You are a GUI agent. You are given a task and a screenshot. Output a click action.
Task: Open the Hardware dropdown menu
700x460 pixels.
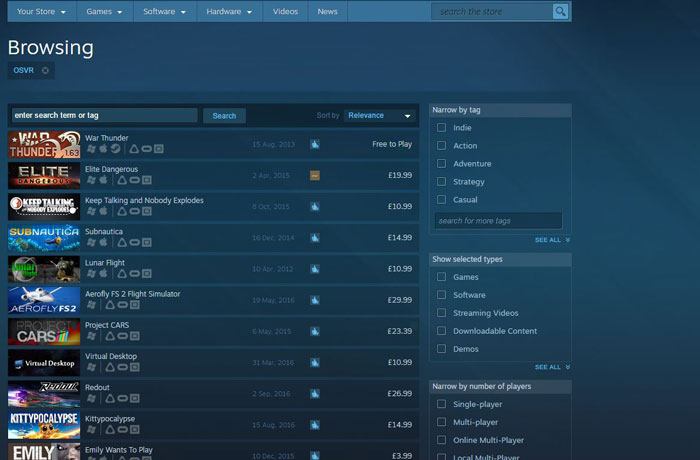click(x=229, y=12)
